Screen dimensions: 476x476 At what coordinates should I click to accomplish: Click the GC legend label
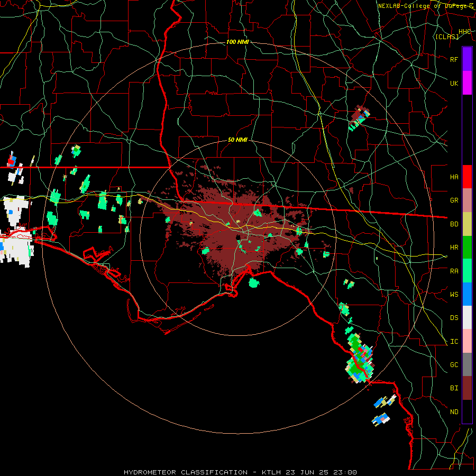[x=454, y=365]
